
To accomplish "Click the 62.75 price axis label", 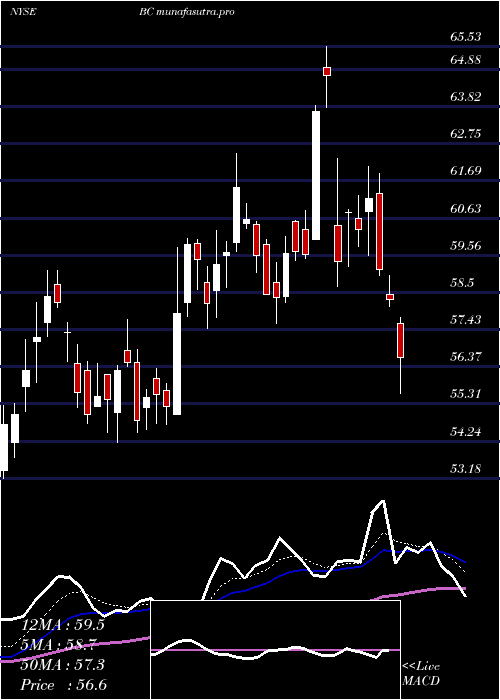I will [466, 133].
